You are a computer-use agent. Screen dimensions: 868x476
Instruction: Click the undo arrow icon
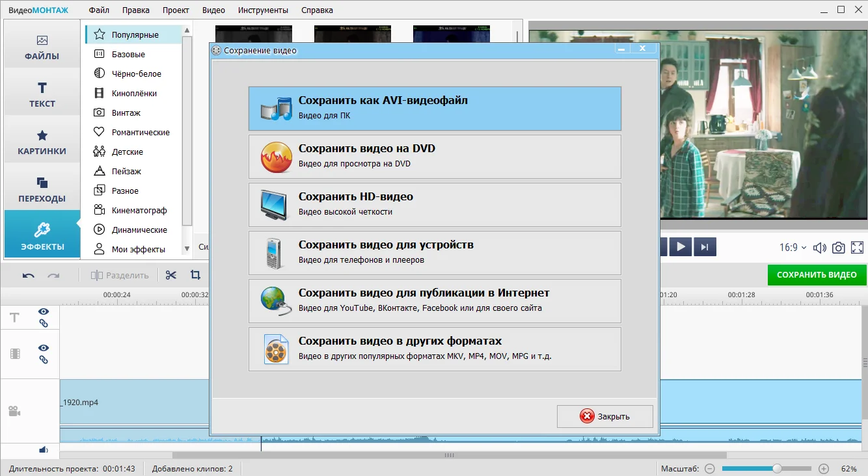click(29, 275)
